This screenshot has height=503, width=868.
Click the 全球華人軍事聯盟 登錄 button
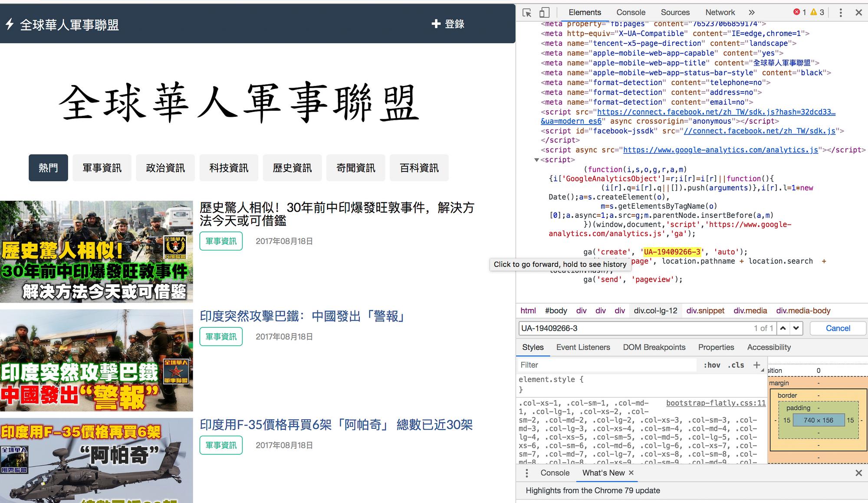click(x=448, y=23)
